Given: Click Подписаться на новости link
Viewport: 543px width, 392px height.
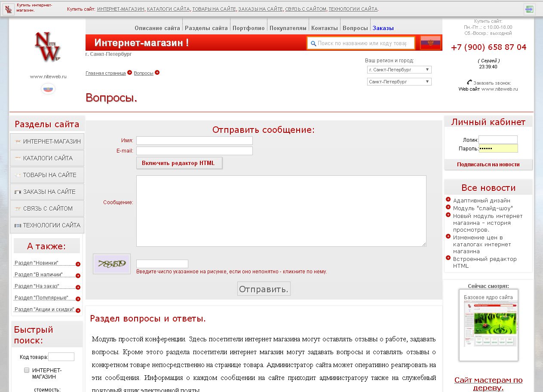Looking at the screenshot, I should [x=488, y=165].
